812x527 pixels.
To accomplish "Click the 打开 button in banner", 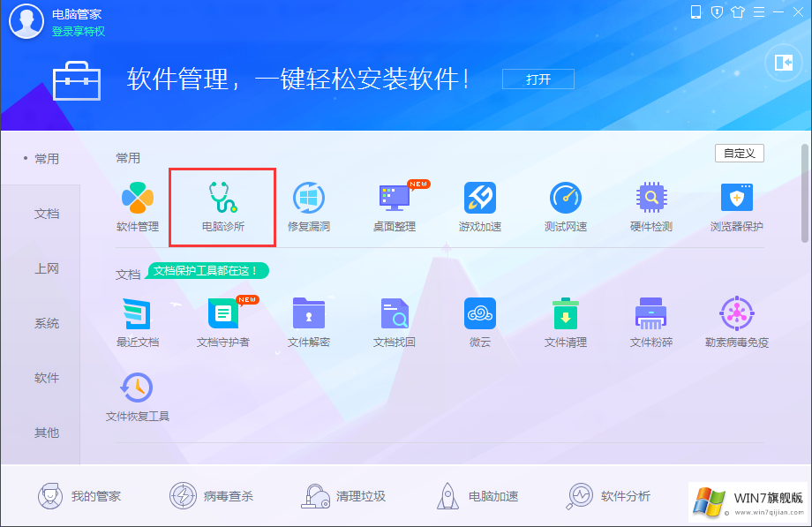I will tap(538, 79).
